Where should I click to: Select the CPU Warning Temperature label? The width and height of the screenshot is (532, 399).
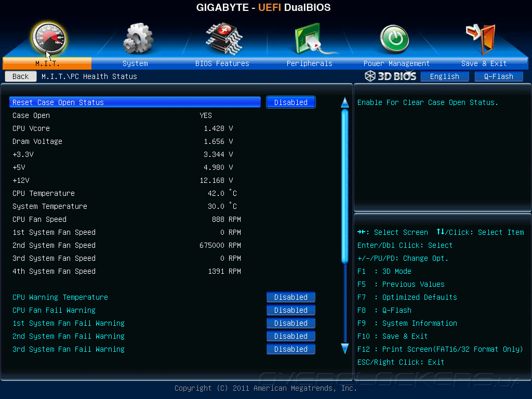point(60,297)
